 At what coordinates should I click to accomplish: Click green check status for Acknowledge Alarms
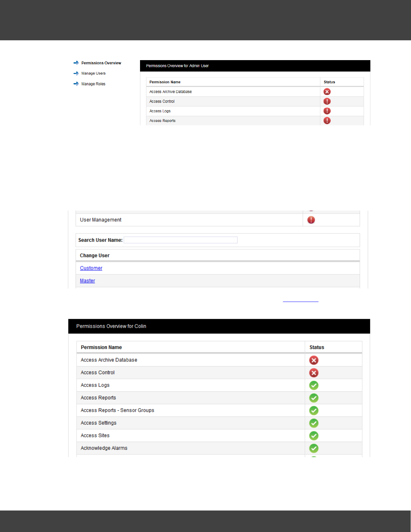pyautogui.click(x=314, y=448)
